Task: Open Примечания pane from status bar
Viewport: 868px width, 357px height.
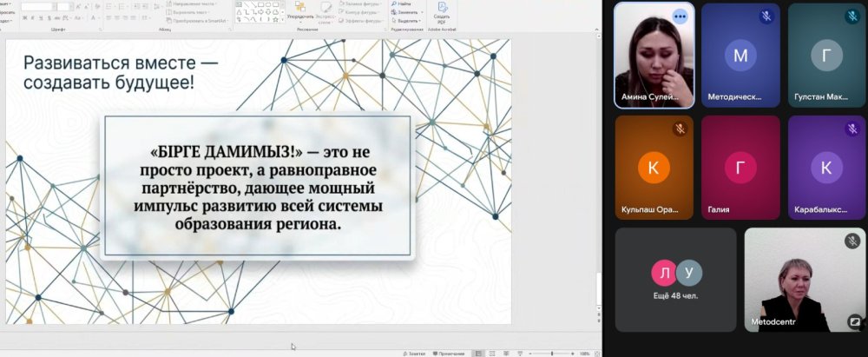Action: 449,354
